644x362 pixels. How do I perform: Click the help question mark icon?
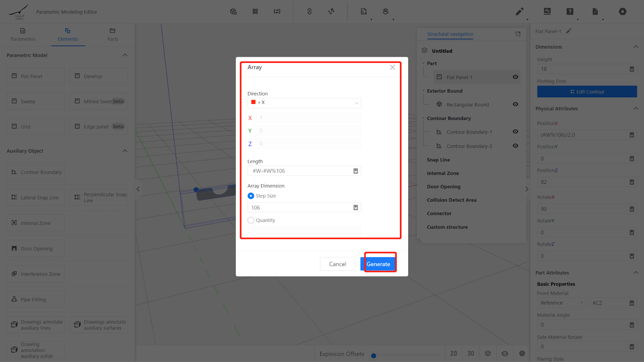point(570,12)
